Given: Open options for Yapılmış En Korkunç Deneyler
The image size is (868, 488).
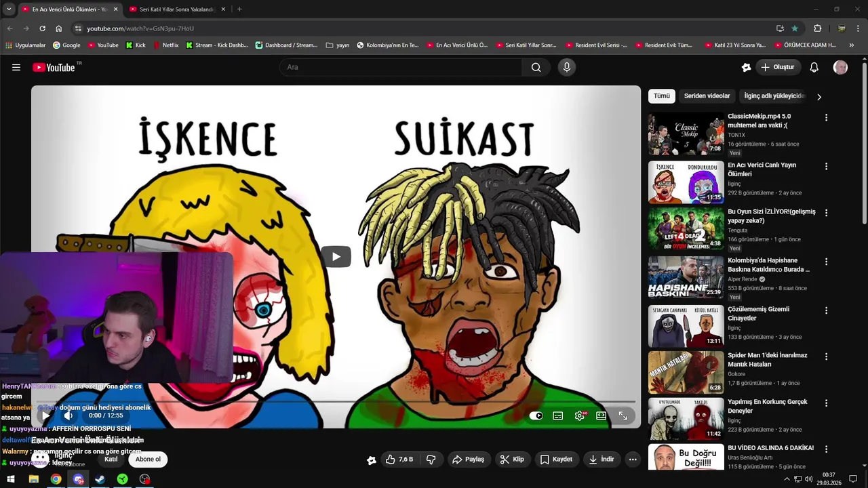Looking at the screenshot, I should click(x=826, y=403).
